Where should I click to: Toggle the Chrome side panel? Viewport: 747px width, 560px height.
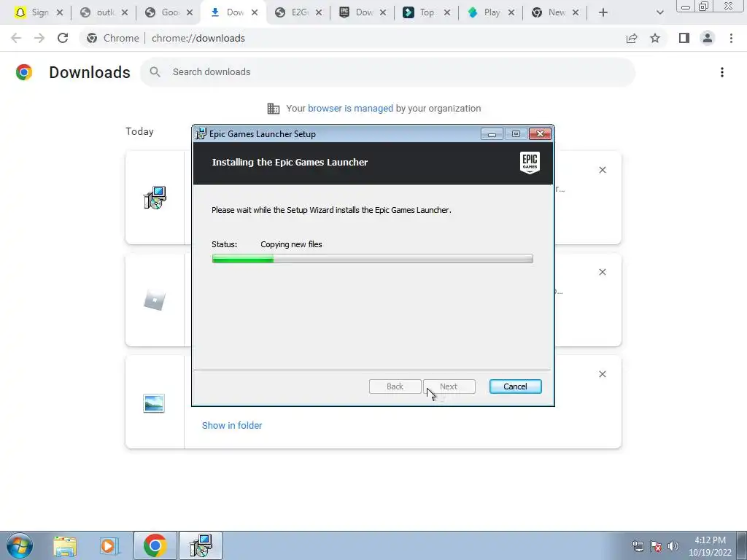coord(684,38)
